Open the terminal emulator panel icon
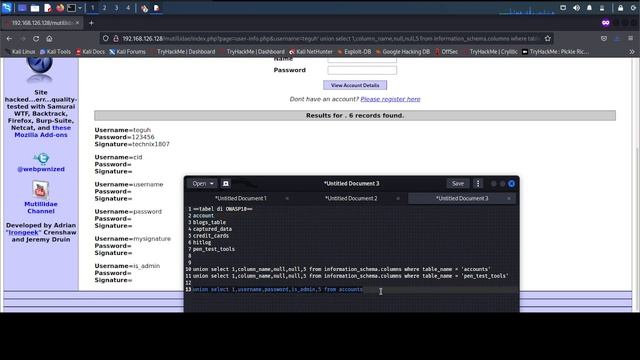This screenshot has height=360, width=640. coord(71,8)
